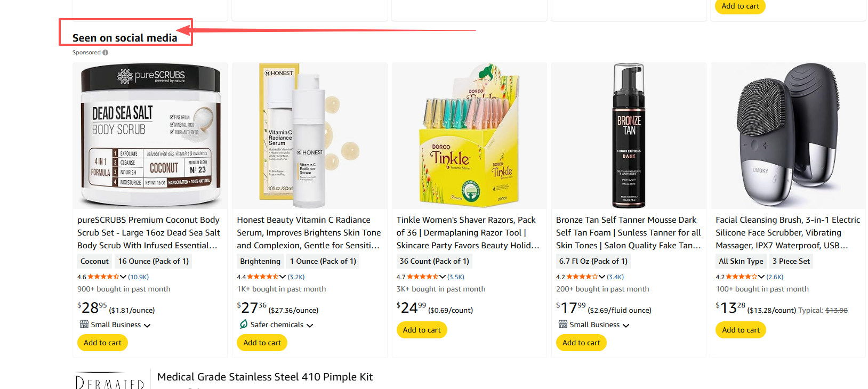
Task: Click the pureSCRUBS star rating
Action: 103,277
